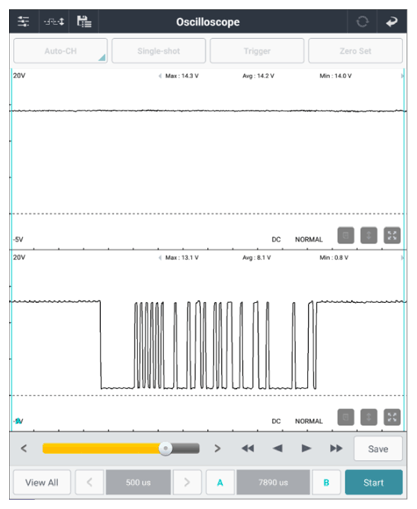Click the fast-forward playback control

click(x=336, y=448)
